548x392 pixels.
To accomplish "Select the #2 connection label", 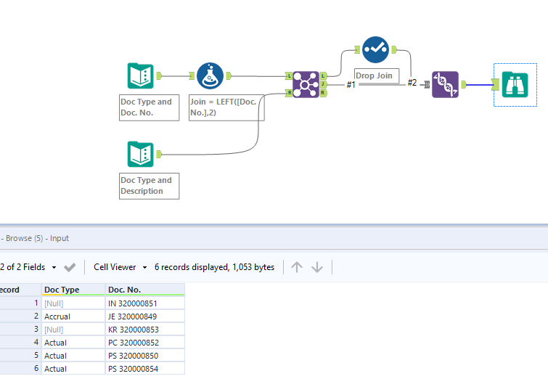I will tap(412, 83).
